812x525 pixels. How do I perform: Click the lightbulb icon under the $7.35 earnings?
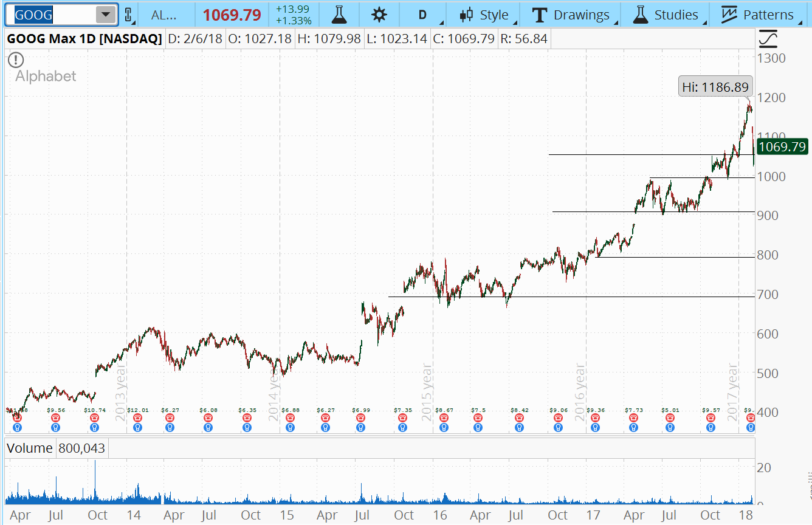click(402, 428)
